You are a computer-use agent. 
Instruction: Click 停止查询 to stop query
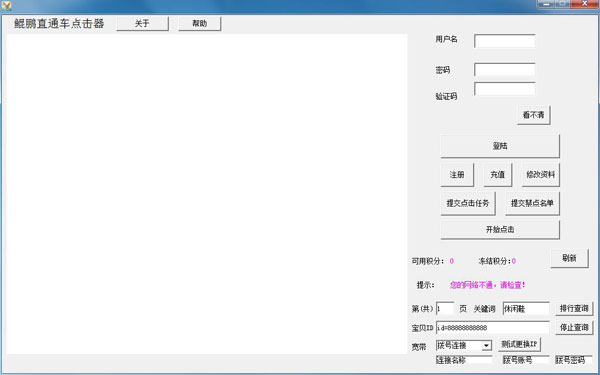[x=574, y=328]
